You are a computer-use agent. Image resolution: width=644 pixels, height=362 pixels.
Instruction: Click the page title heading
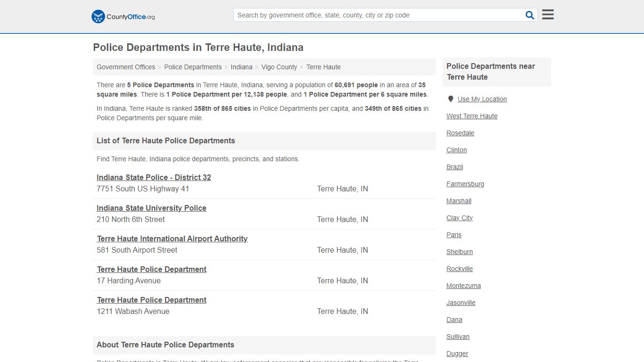[198, 48]
